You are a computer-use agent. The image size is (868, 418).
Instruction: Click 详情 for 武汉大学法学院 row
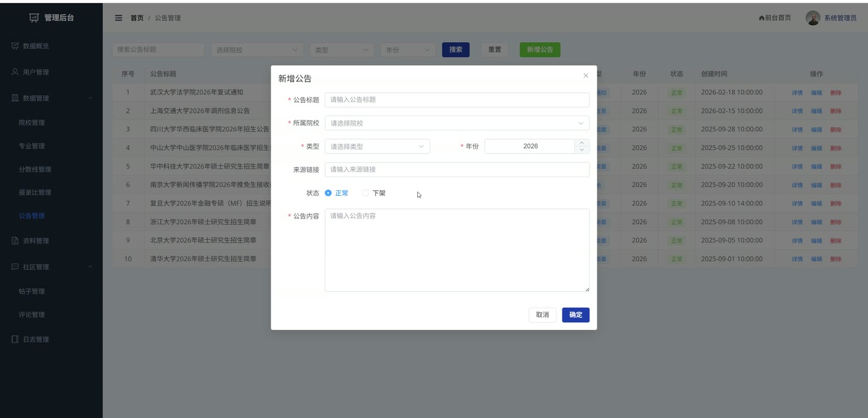(797, 93)
